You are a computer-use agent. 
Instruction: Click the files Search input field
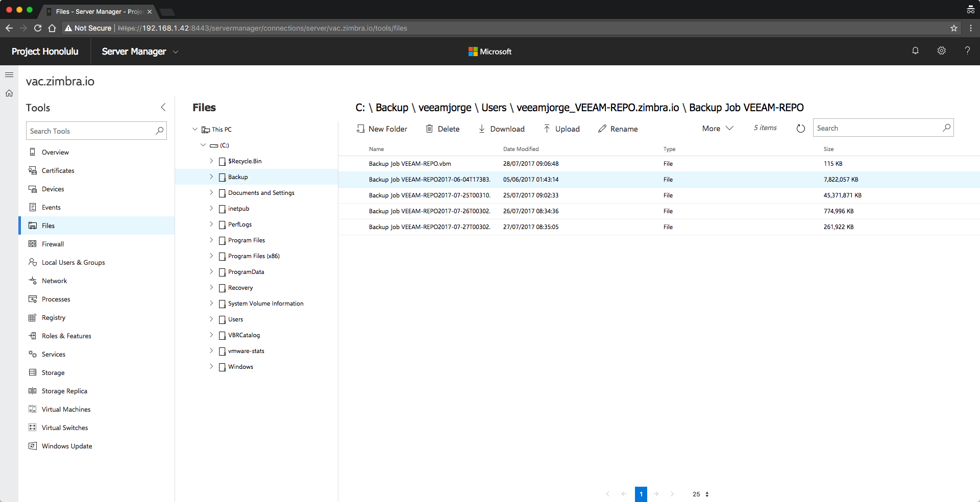(877, 128)
